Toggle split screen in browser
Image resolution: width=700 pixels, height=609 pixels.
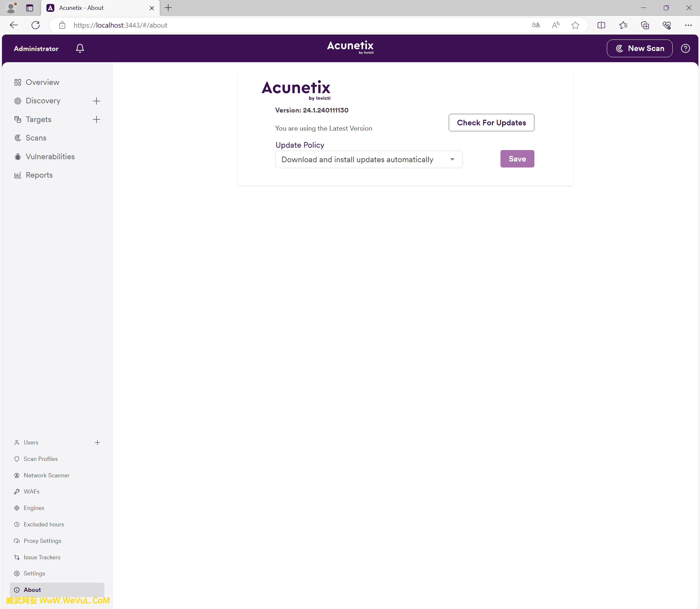pyautogui.click(x=601, y=25)
